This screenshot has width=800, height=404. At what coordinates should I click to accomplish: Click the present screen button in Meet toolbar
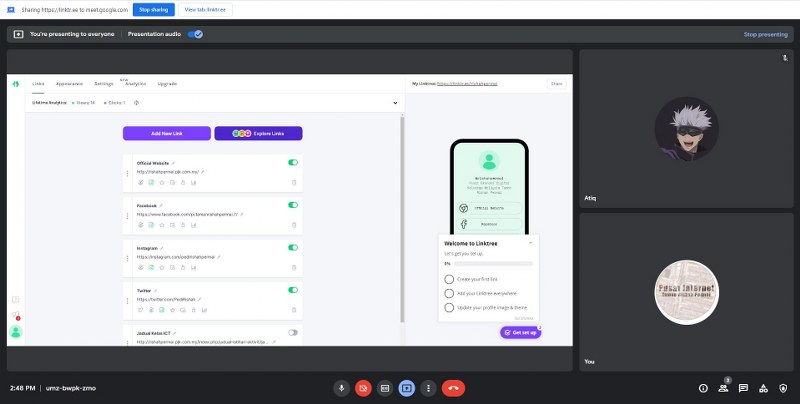(x=407, y=389)
